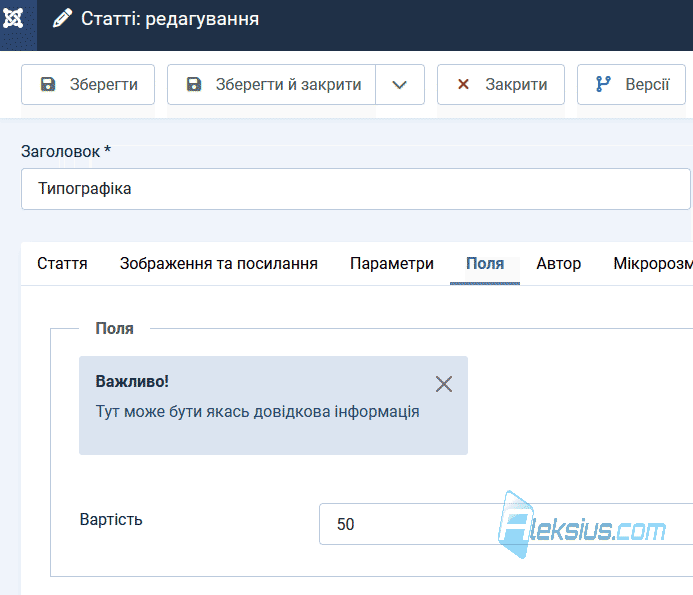Click the Joomla logo icon
693x595 pixels.
click(x=13, y=19)
